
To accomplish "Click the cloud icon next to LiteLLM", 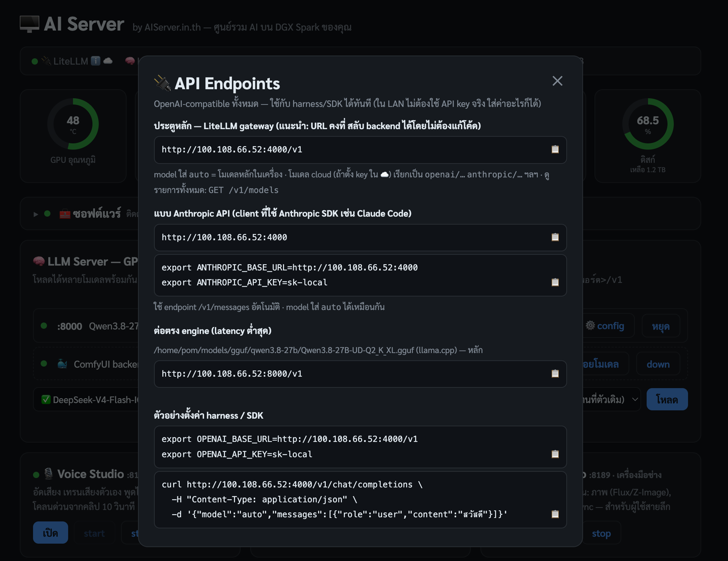I will [108, 61].
